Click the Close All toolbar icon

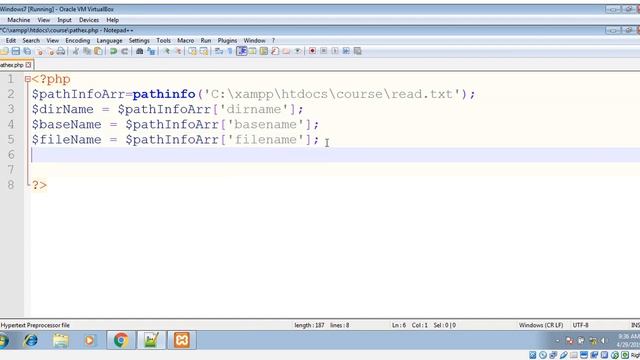click(50, 51)
